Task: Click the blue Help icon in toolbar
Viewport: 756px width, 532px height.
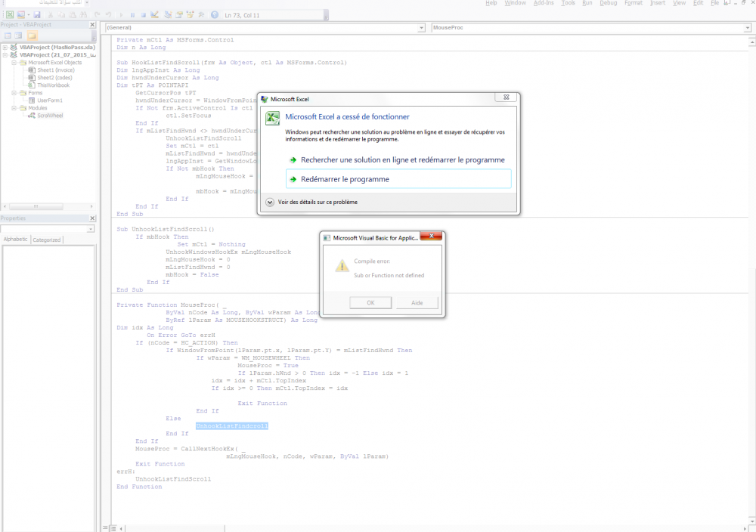Action: tap(215, 14)
